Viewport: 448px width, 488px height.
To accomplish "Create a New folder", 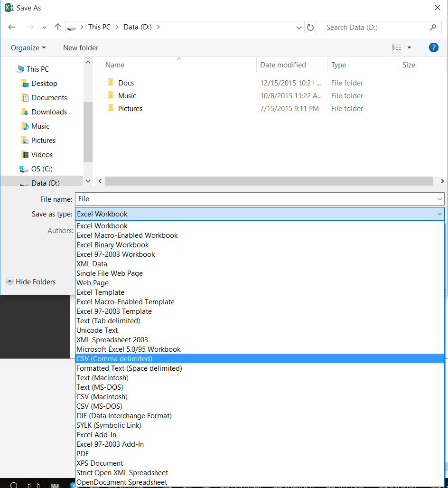I will pyautogui.click(x=81, y=47).
